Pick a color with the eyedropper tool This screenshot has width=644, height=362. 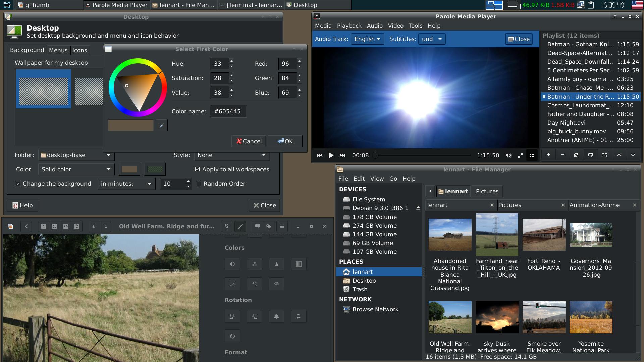click(161, 126)
